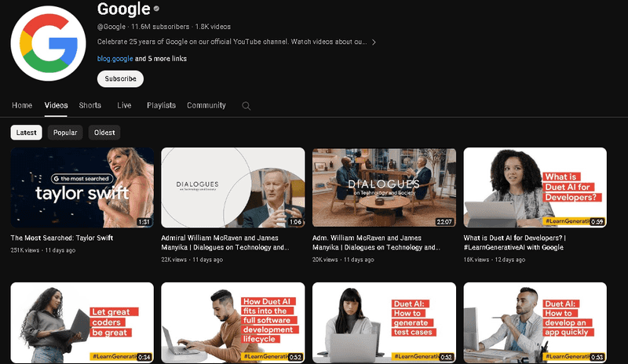Open 'Let great coders be great' thumbnail
Image resolution: width=628 pixels, height=364 pixels.
(82, 322)
